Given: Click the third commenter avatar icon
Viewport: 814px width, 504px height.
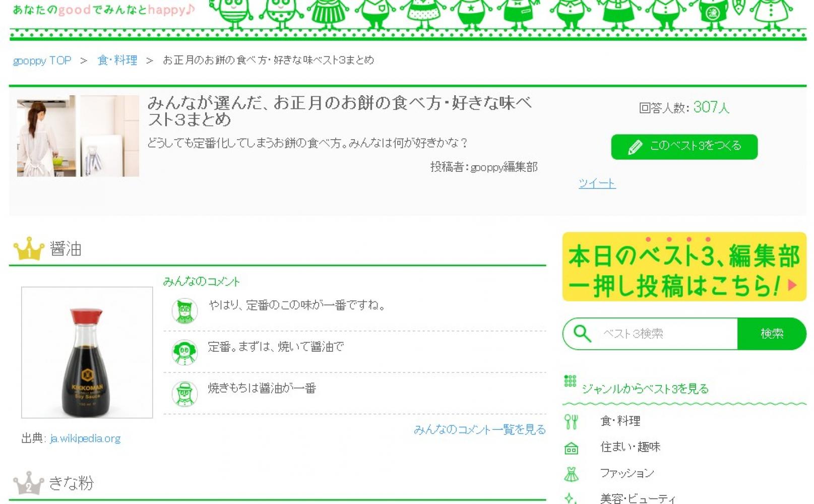Looking at the screenshot, I should 184,394.
